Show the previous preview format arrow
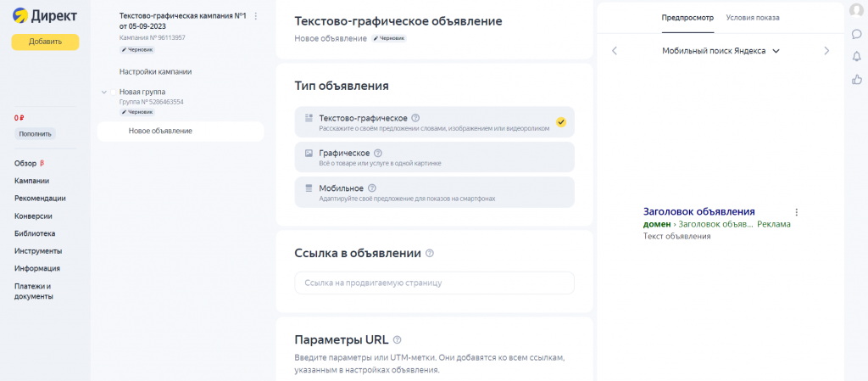The image size is (868, 381). [x=615, y=51]
